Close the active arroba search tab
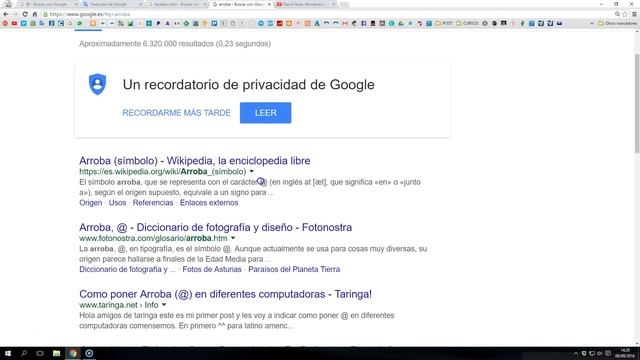The height and width of the screenshot is (360, 640). pos(269,4)
